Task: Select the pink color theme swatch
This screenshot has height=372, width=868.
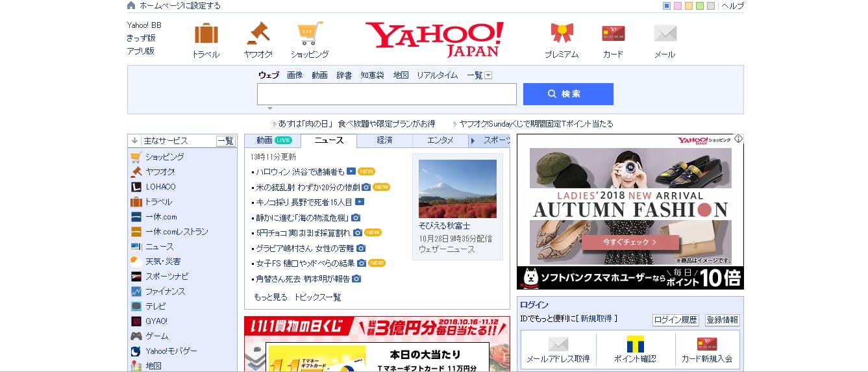Action: pos(678,6)
